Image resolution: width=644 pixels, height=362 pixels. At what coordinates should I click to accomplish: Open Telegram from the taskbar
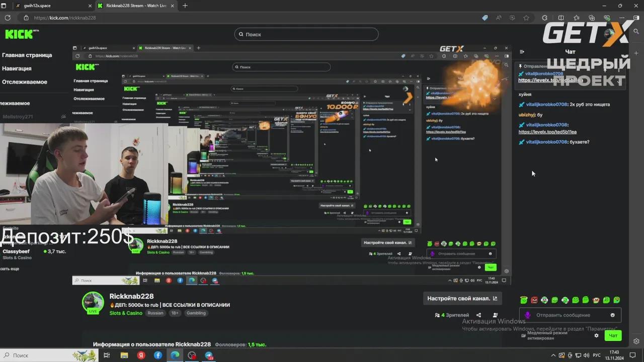[209, 355]
